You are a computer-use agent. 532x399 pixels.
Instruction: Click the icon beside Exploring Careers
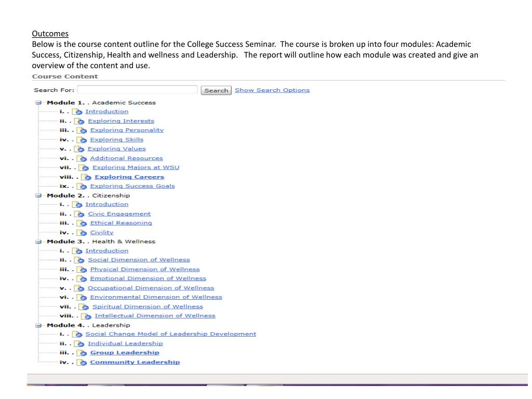(x=87, y=177)
